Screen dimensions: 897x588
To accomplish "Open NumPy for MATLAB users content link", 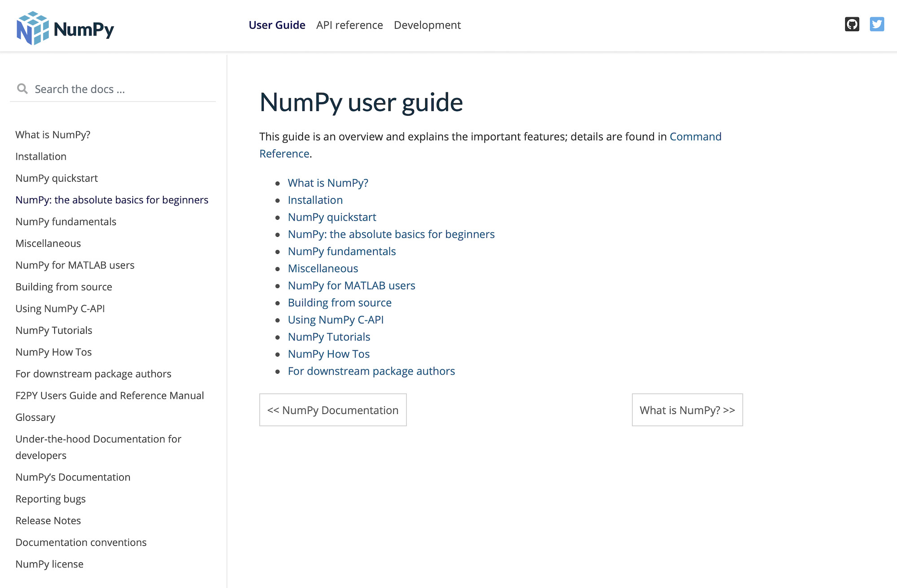I will [x=351, y=286].
